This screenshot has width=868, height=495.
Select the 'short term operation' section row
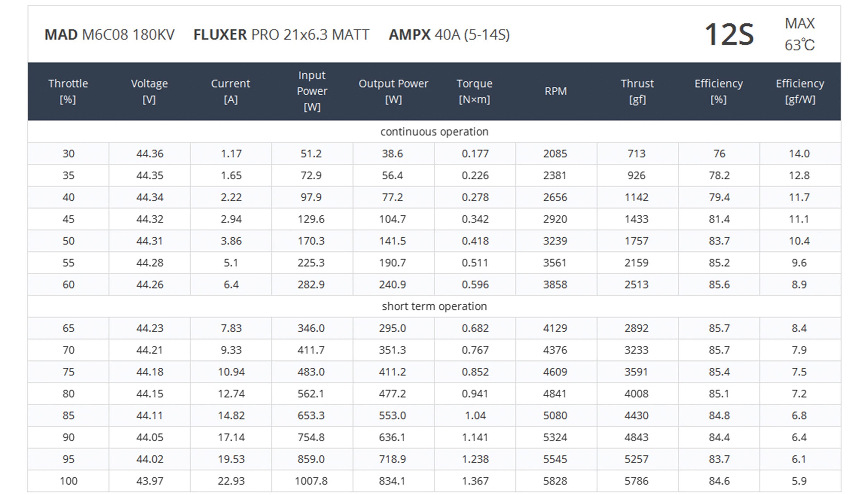coord(434,306)
